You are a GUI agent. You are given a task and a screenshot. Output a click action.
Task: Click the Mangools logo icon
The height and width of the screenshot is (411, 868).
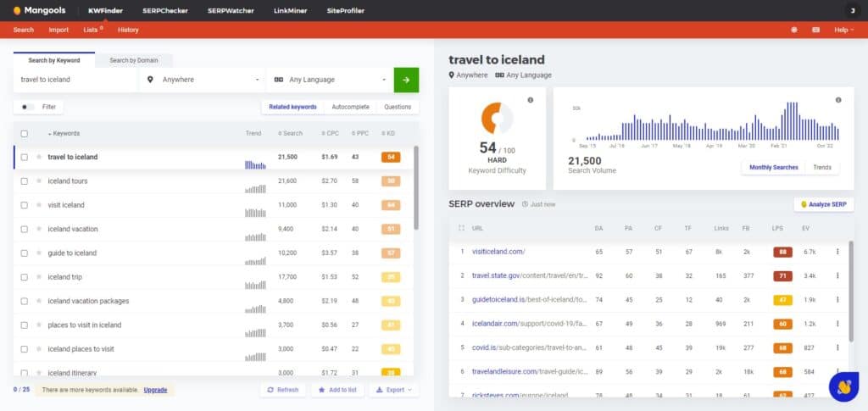(17, 10)
